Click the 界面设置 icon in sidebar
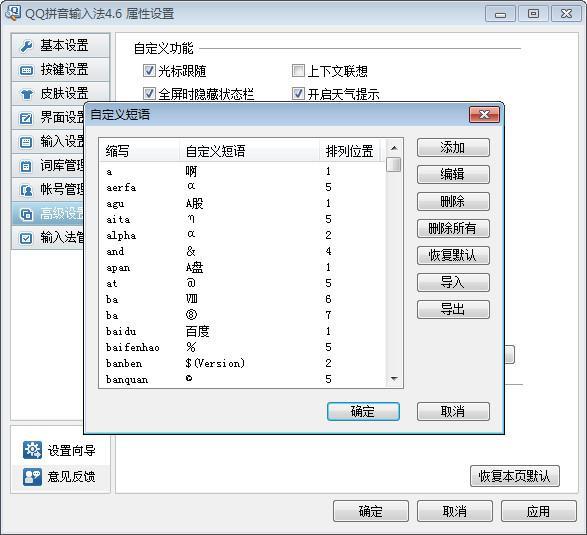The height and width of the screenshot is (535, 587). (x=26, y=118)
